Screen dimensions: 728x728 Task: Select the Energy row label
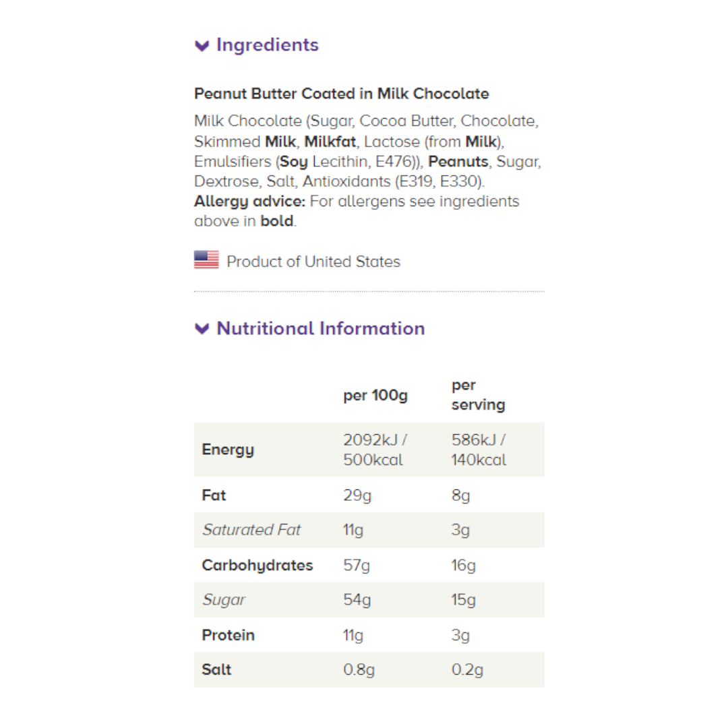click(x=228, y=450)
